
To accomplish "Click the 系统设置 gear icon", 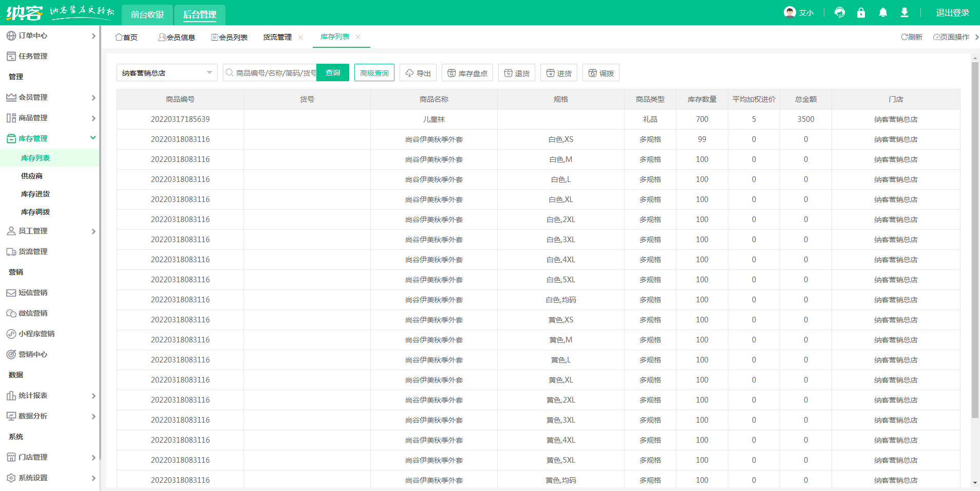I will (11, 478).
